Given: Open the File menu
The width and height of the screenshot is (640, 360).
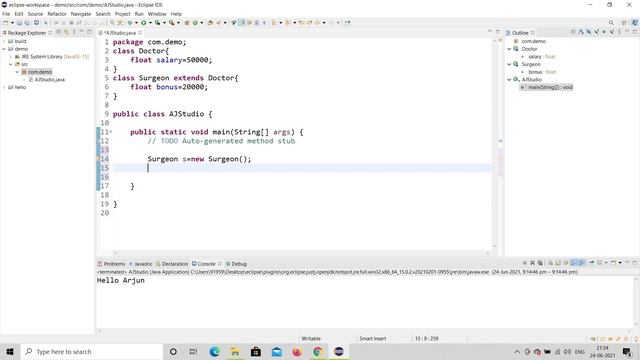Looking at the screenshot, I should [6, 14].
